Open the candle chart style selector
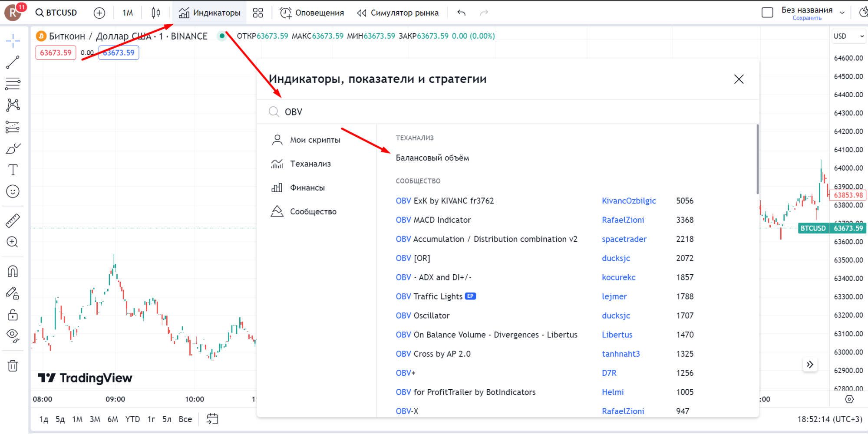The image size is (868, 434). 155,13
